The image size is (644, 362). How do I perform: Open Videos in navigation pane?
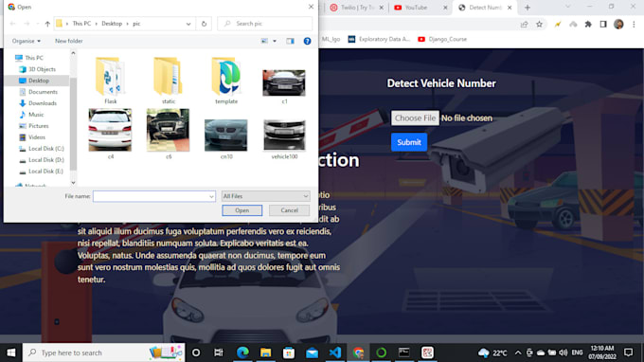pos(37,137)
